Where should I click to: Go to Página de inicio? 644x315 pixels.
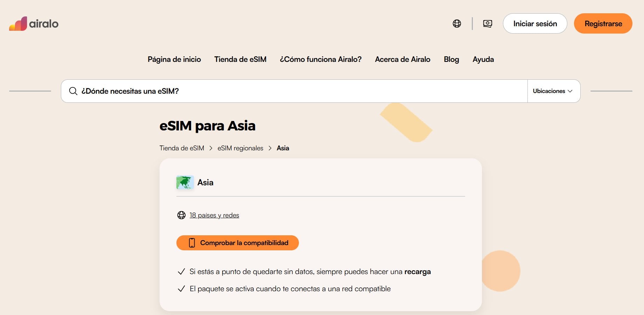tap(174, 59)
